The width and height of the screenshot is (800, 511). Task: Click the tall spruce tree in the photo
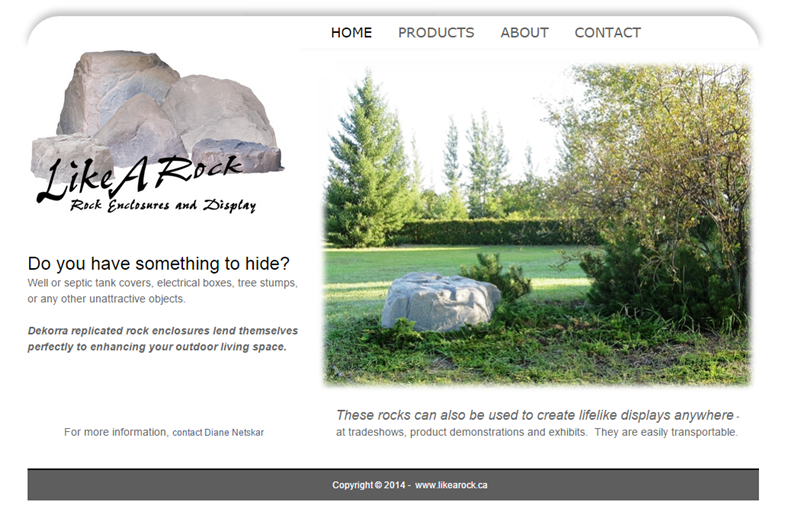(x=367, y=161)
